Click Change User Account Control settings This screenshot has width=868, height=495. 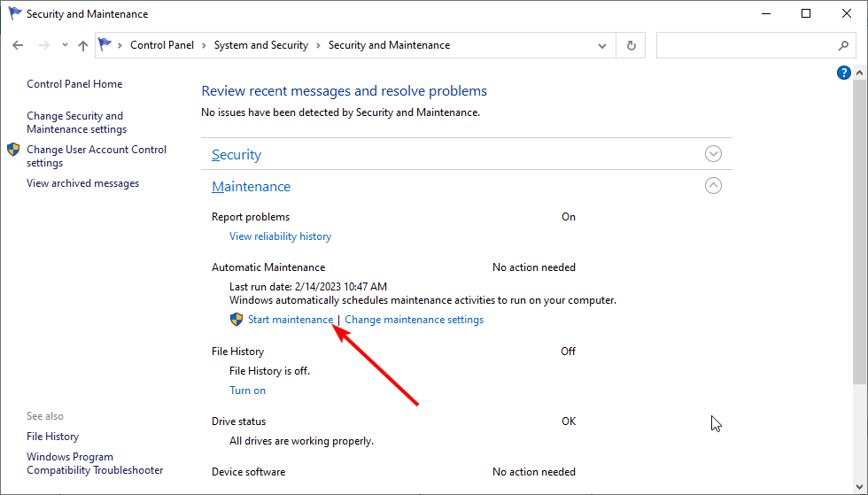97,156
